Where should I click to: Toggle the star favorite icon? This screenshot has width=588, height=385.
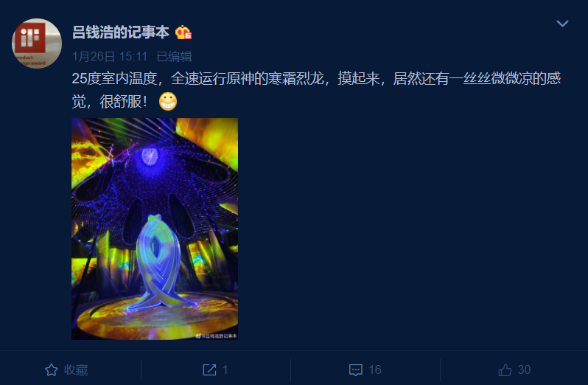[52, 370]
